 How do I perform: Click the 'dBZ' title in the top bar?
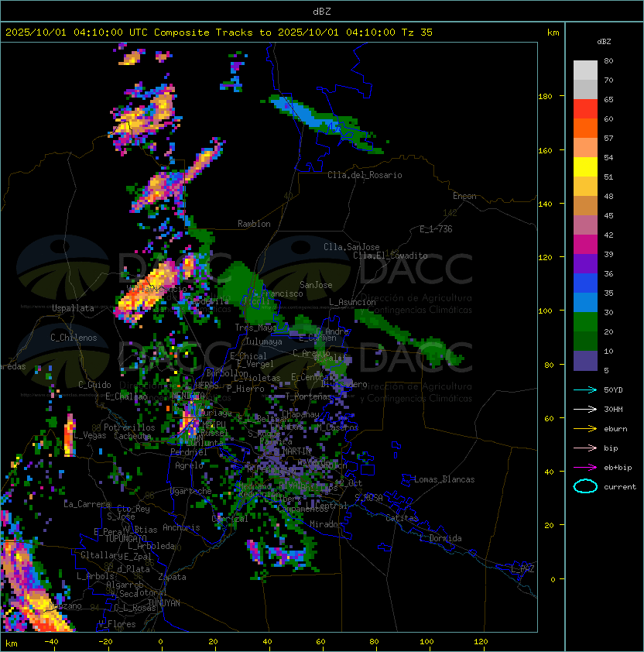(x=322, y=11)
